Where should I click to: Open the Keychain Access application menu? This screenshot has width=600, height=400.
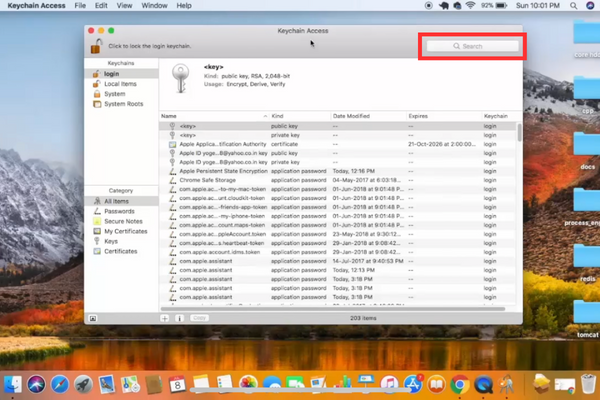pyautogui.click(x=36, y=5)
